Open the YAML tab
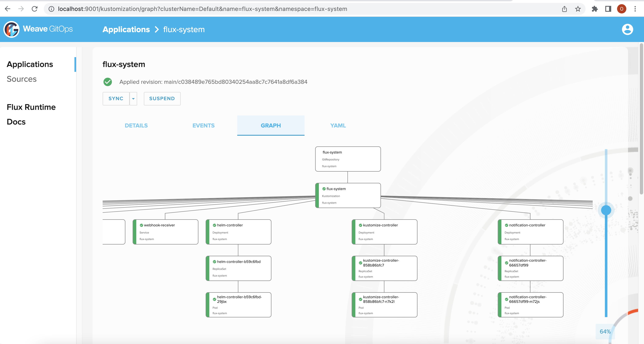This screenshot has height=344, width=644. 338,126
